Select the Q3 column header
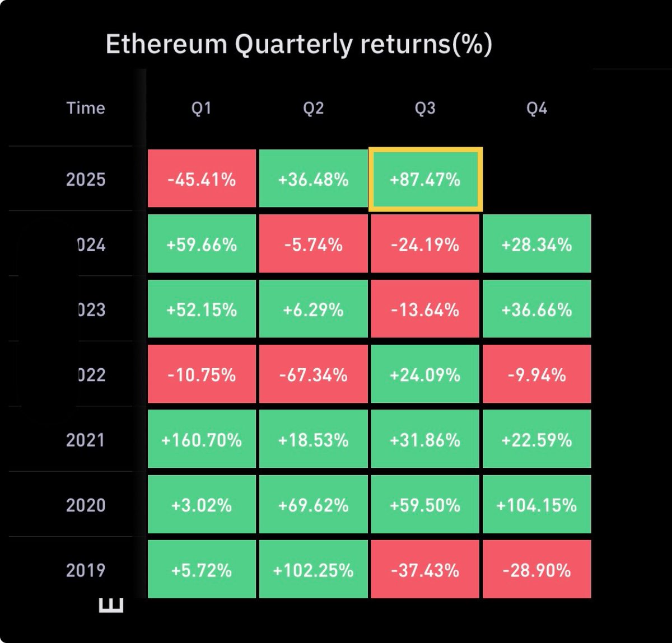 [x=425, y=108]
